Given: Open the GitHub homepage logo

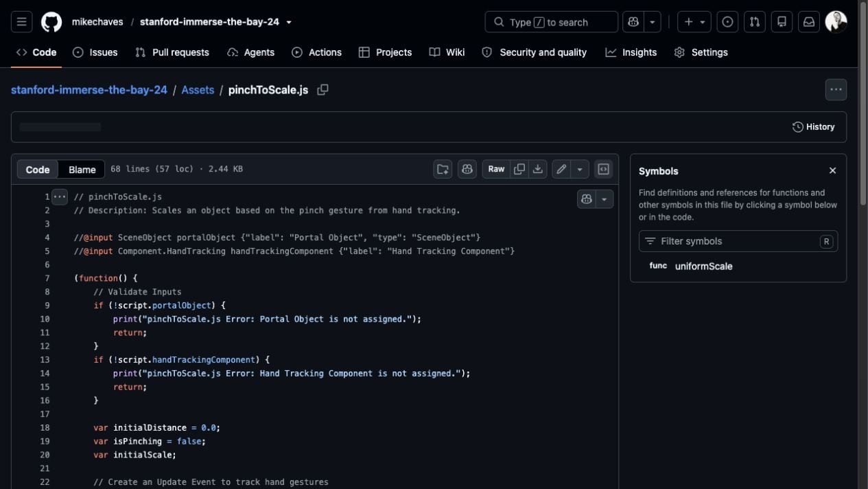Looking at the screenshot, I should (x=51, y=22).
